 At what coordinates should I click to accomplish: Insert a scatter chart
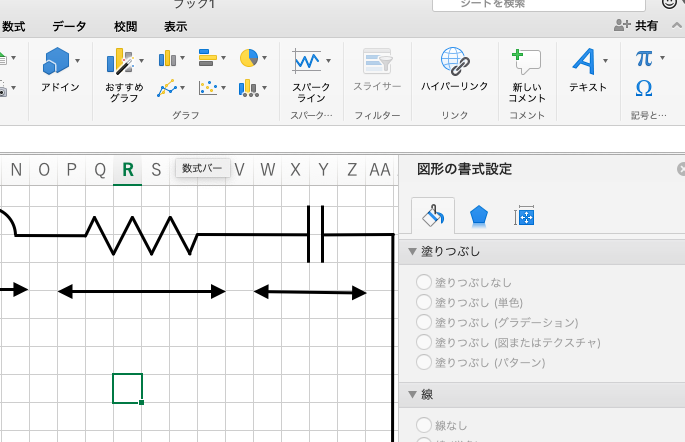point(208,88)
